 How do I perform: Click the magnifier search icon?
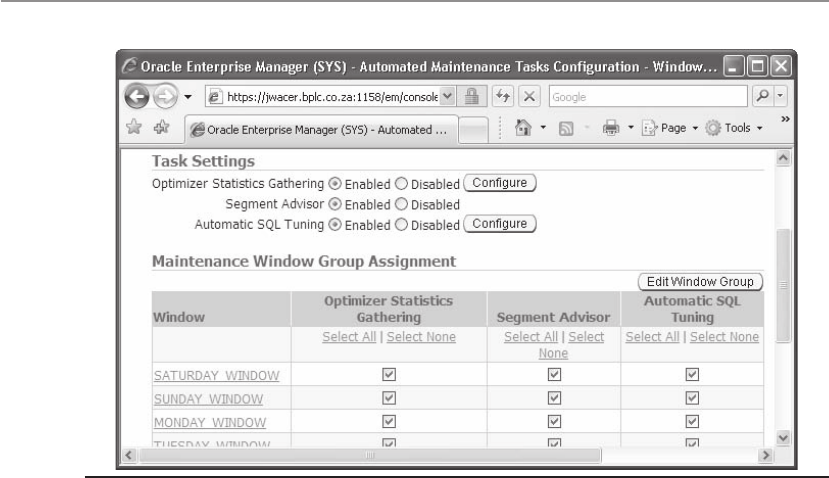click(762, 96)
